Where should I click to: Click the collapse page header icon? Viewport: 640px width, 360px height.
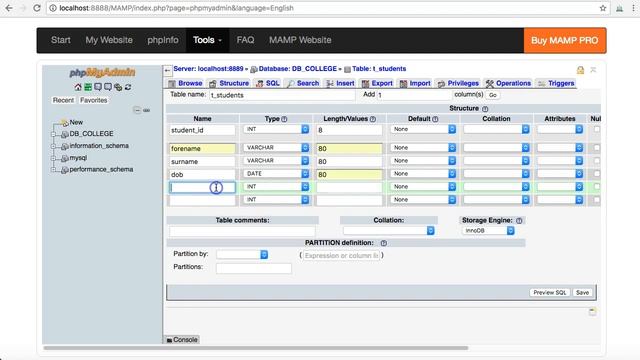point(593,70)
